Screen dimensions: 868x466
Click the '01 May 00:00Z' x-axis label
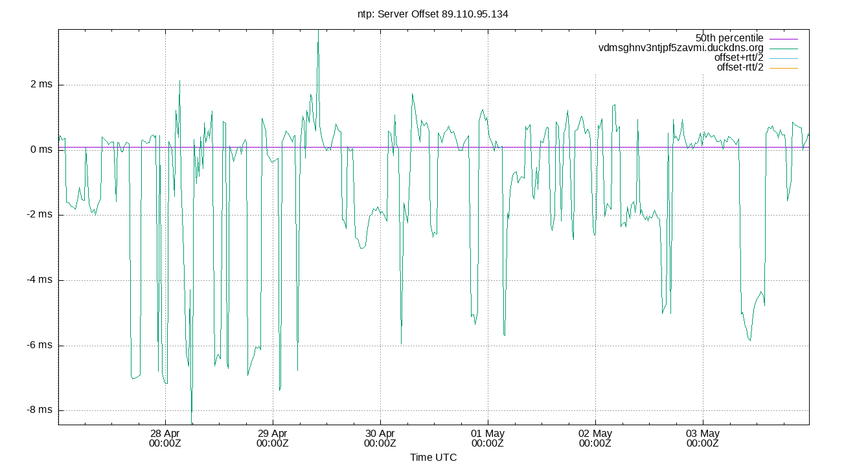point(488,438)
